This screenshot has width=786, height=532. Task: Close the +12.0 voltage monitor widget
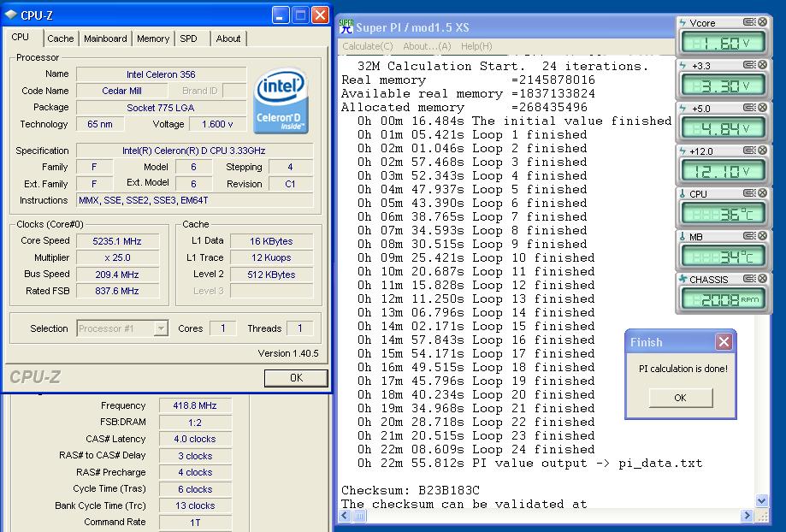point(762,150)
